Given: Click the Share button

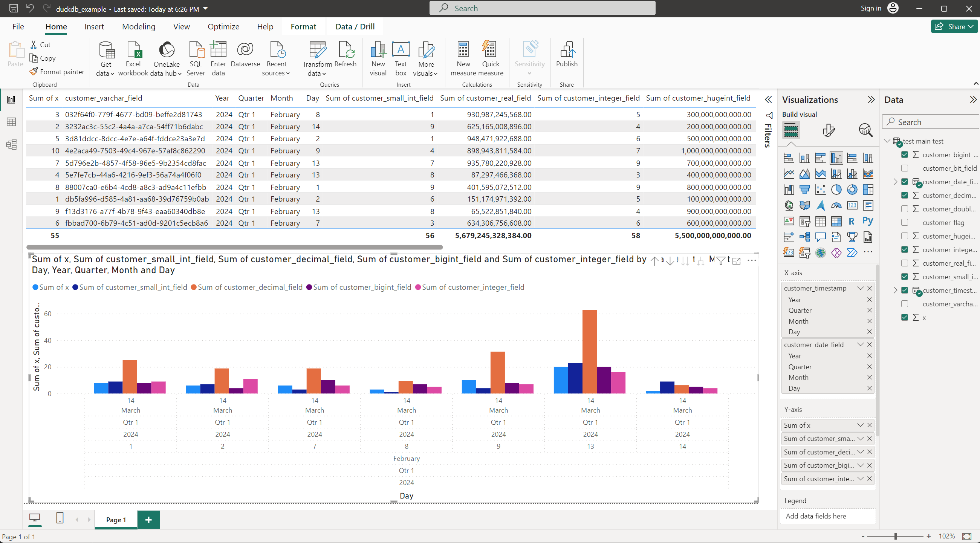Looking at the screenshot, I should tap(954, 27).
